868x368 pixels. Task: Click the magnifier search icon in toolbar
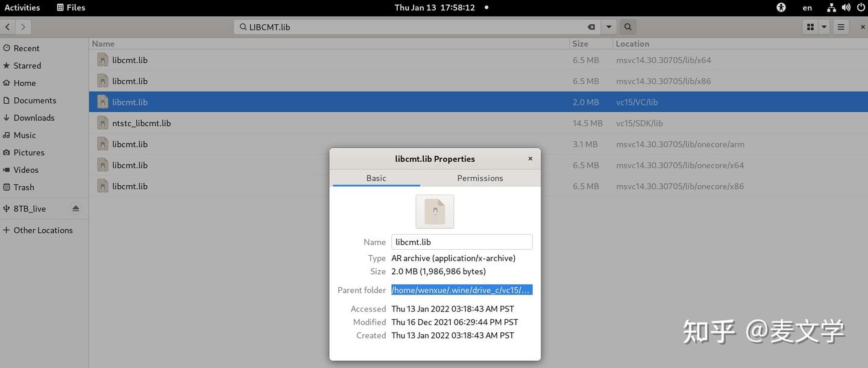(627, 27)
